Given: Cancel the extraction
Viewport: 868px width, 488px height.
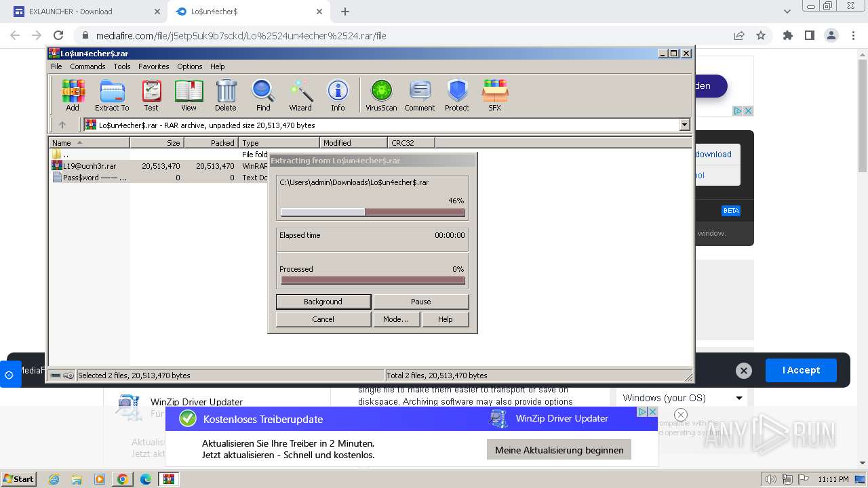Looking at the screenshot, I should (323, 319).
